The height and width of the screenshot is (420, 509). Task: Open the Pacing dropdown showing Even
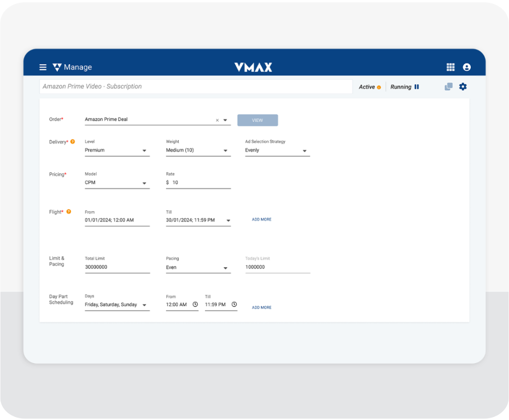click(199, 267)
